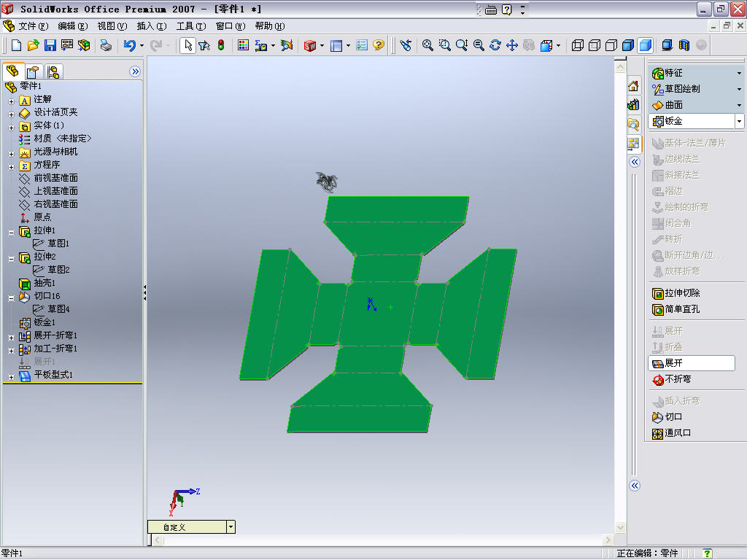This screenshot has height=560, width=747.
Task: Toggle the 展开 flatten command
Action: tap(692, 363)
